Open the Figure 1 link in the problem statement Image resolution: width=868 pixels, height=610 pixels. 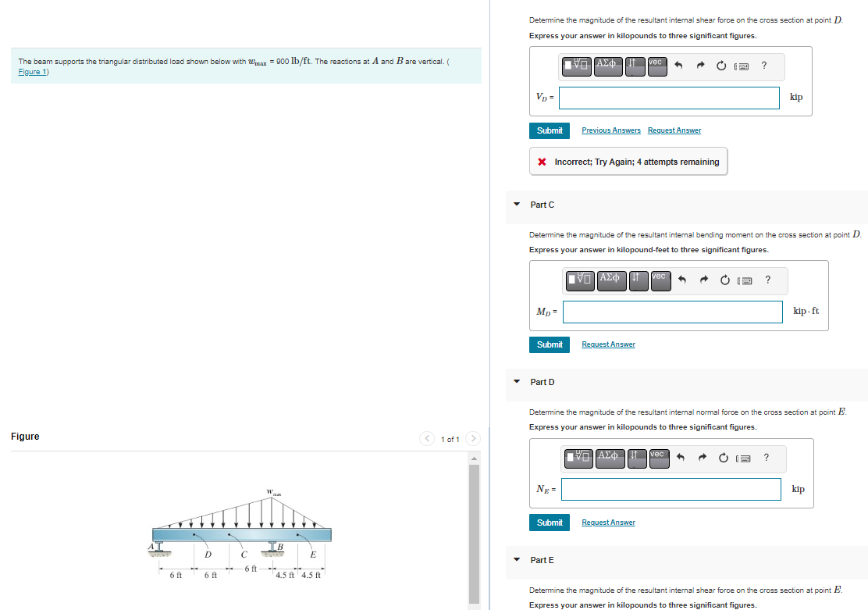(30, 71)
